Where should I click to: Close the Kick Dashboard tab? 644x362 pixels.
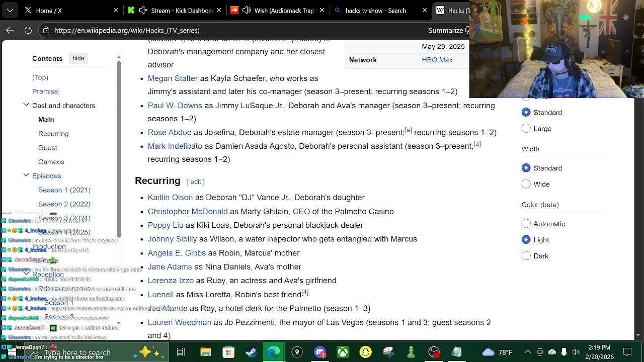tap(219, 10)
